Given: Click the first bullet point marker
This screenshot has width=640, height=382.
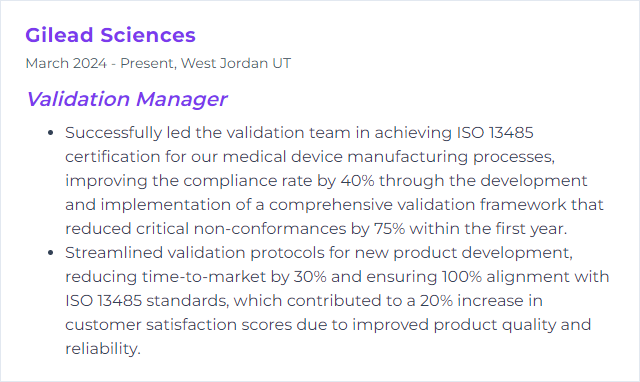Looking at the screenshot, I should tap(51, 133).
